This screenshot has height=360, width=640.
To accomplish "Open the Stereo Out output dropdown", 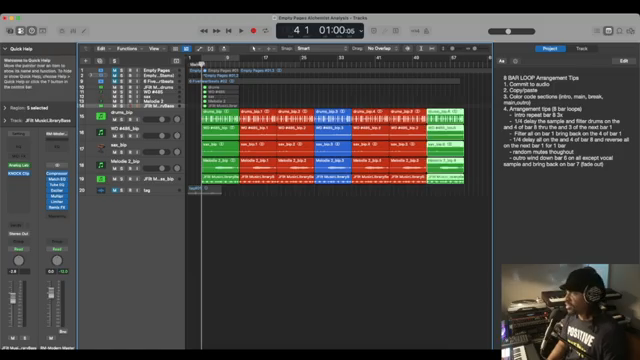I will click(19, 234).
